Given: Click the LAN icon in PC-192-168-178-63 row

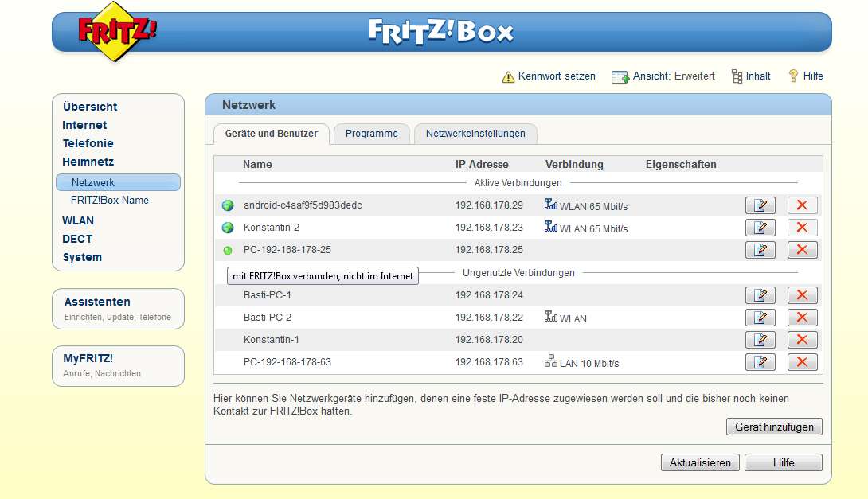Looking at the screenshot, I should pos(551,361).
